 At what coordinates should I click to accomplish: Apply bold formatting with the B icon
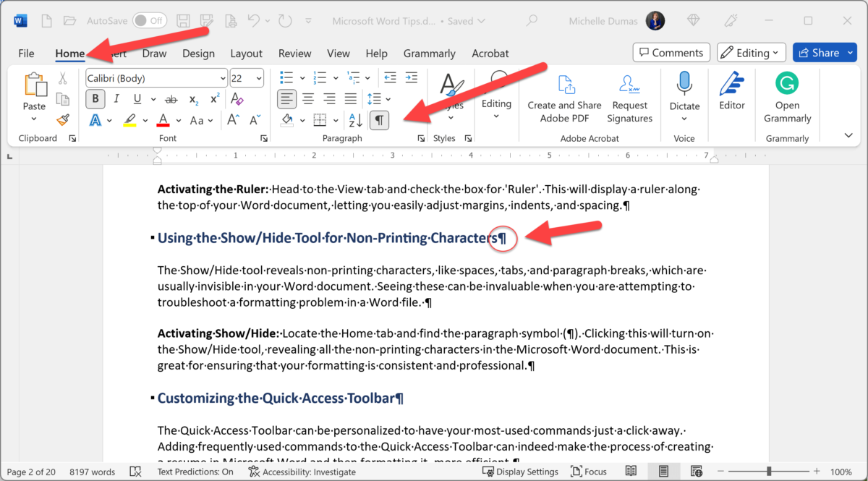(x=95, y=98)
